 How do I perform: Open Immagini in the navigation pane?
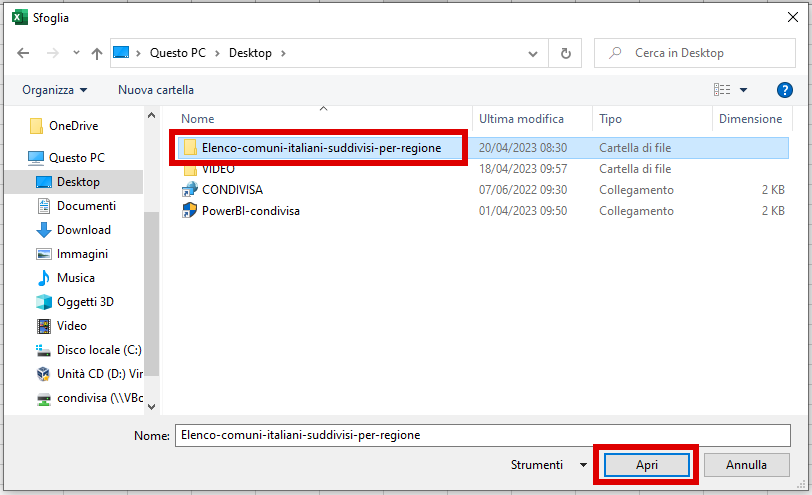(x=82, y=254)
